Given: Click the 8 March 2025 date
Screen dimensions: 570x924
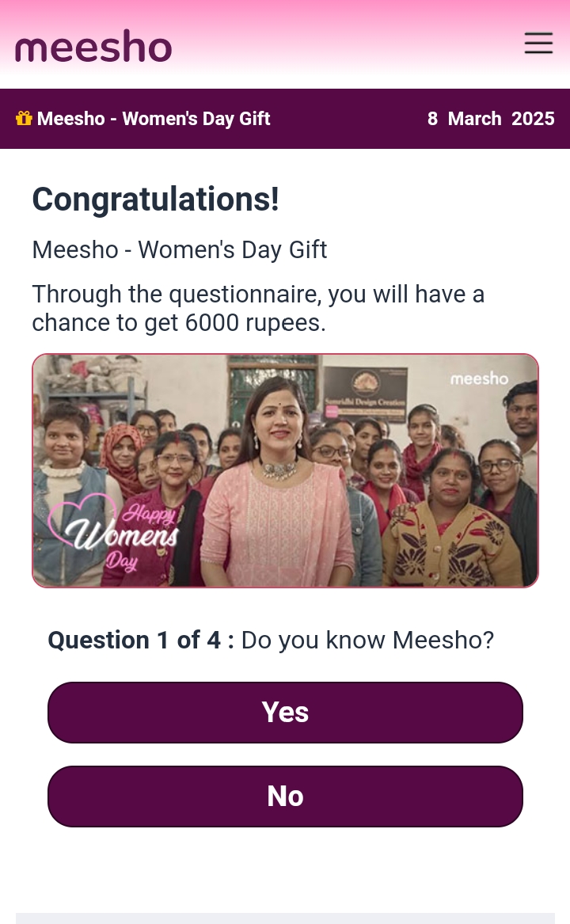Looking at the screenshot, I should 491,119.
